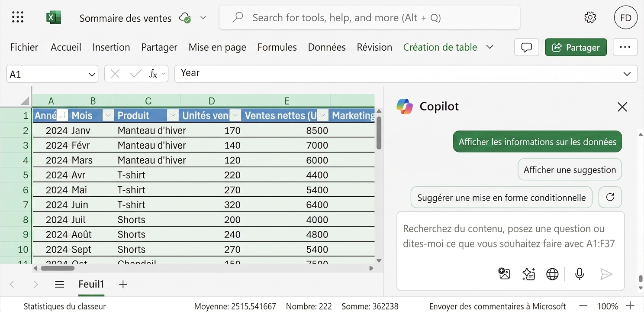Open the Mois column filter dropdown
Image resolution: width=644 pixels, height=312 pixels.
tap(108, 115)
